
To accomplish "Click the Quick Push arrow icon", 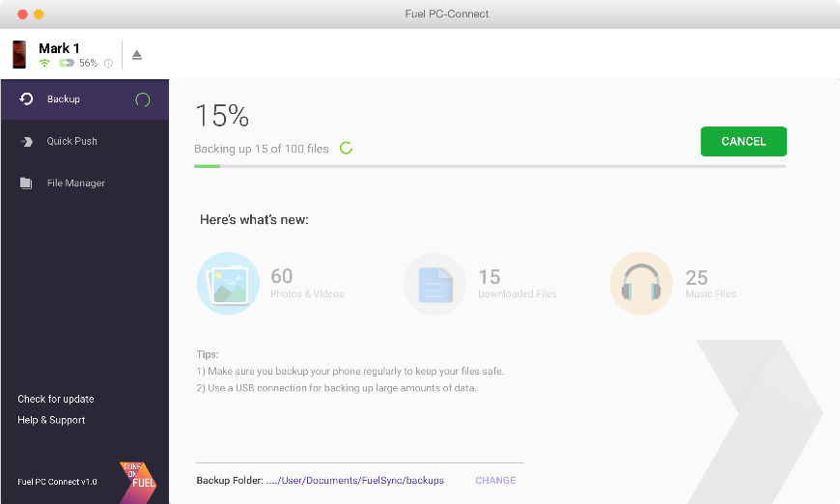I will point(26,141).
